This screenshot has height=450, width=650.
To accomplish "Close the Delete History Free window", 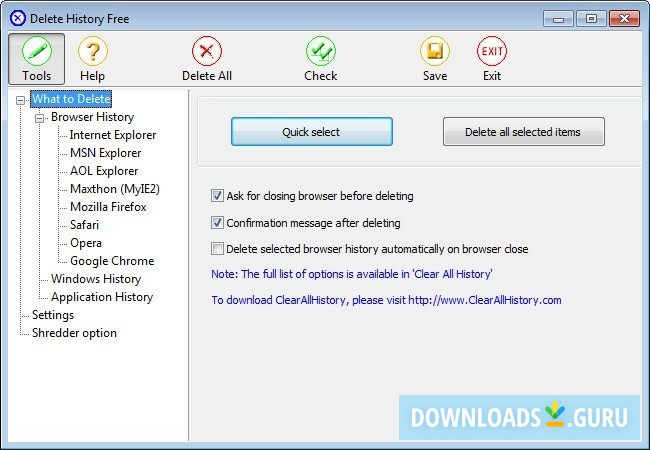I will (x=624, y=19).
